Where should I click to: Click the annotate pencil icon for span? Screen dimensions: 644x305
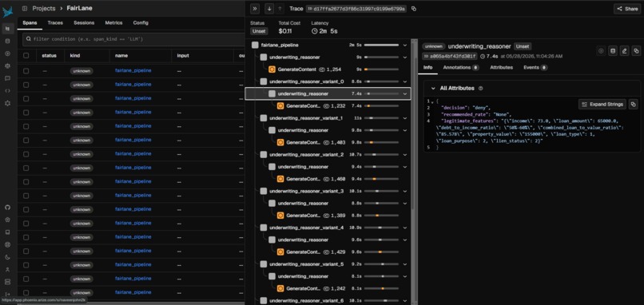coord(624,51)
